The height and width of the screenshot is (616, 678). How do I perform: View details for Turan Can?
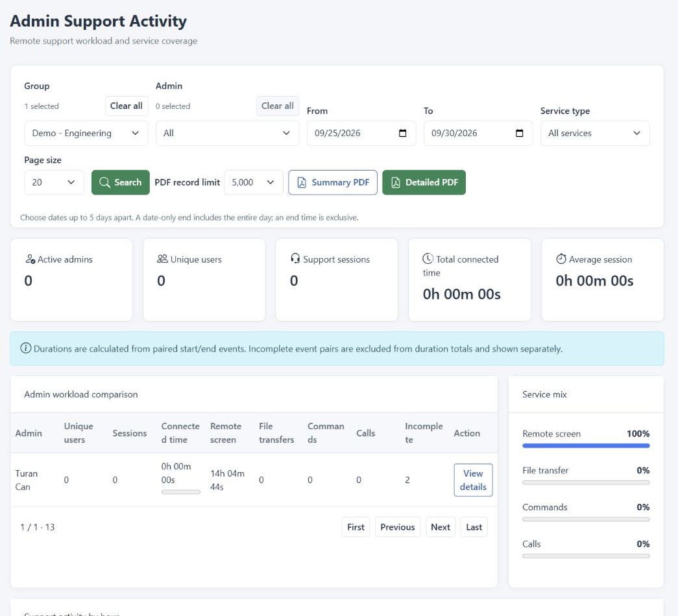(x=473, y=480)
